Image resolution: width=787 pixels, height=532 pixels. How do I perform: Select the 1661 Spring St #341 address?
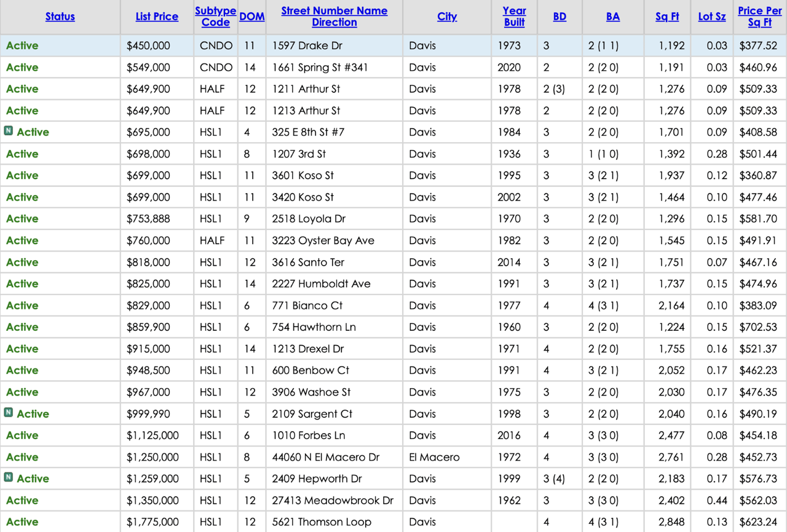[x=320, y=68]
